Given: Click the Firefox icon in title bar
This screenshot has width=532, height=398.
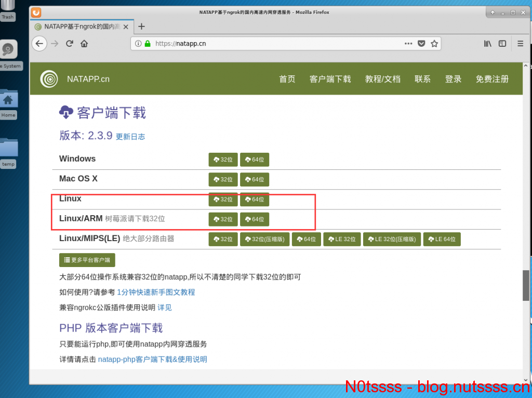Looking at the screenshot, I should [36, 12].
